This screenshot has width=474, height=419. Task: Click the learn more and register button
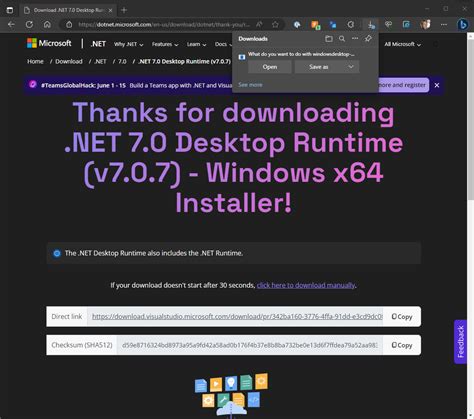[403, 85]
